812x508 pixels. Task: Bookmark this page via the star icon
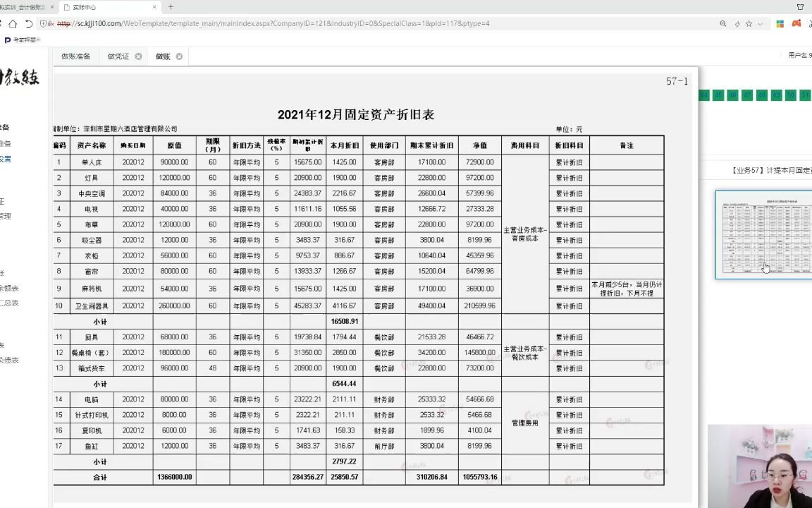pos(749,23)
